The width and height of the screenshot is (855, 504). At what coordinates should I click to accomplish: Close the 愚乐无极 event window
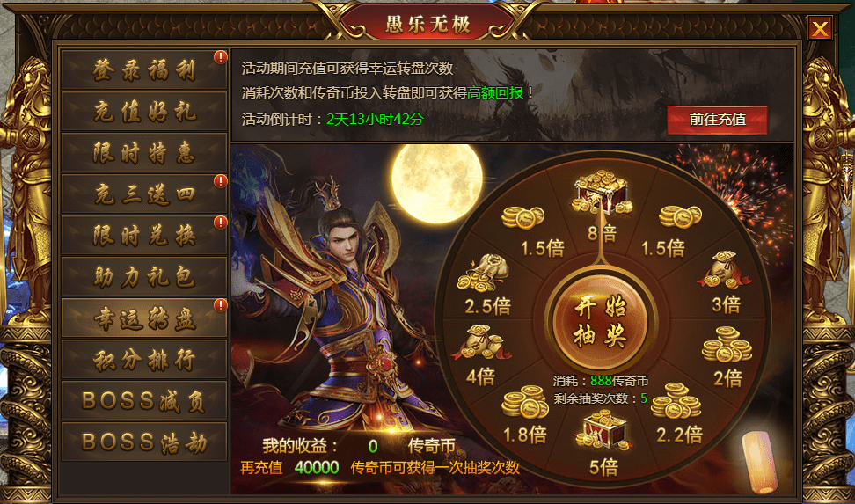pos(820,28)
